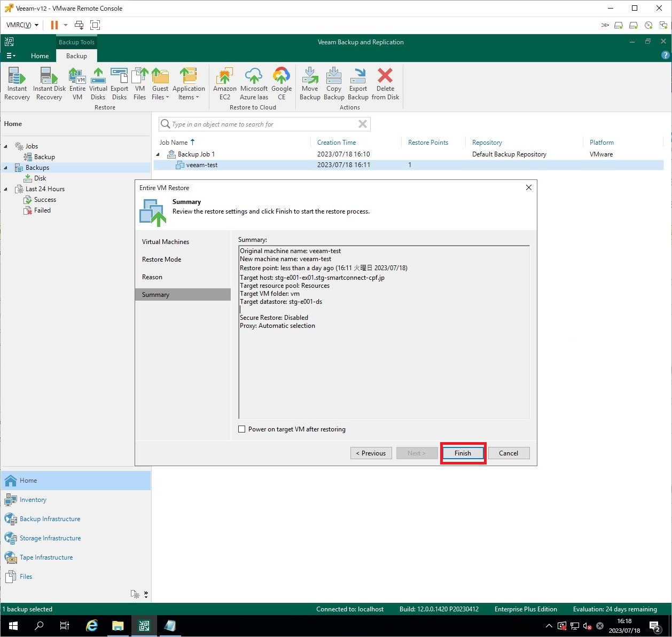Click the Google CE restore icon

[x=282, y=84]
